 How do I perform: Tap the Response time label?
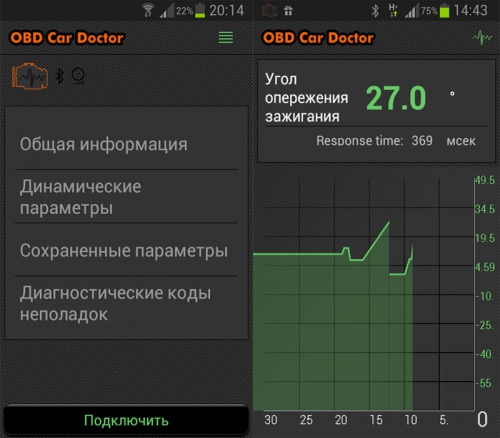[x=360, y=141]
